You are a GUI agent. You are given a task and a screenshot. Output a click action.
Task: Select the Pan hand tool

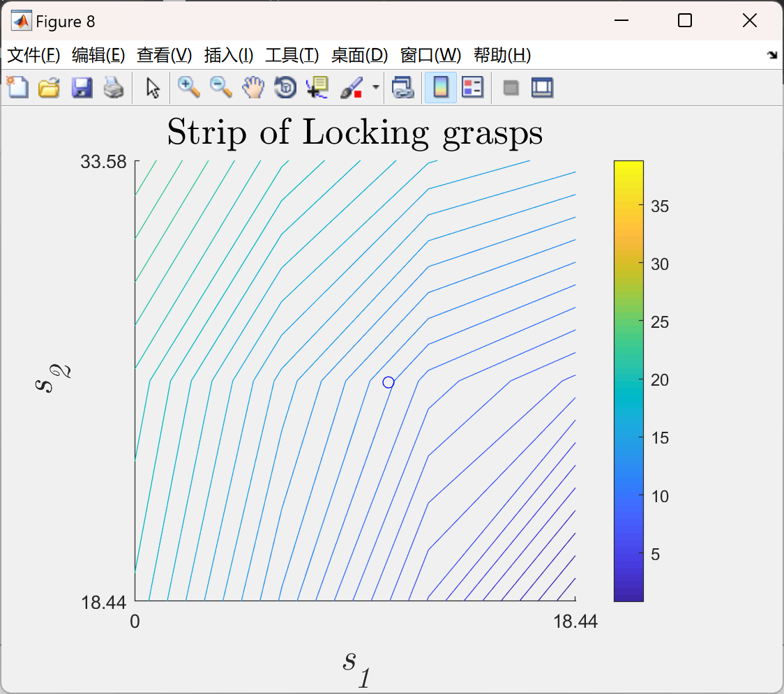[x=253, y=87]
